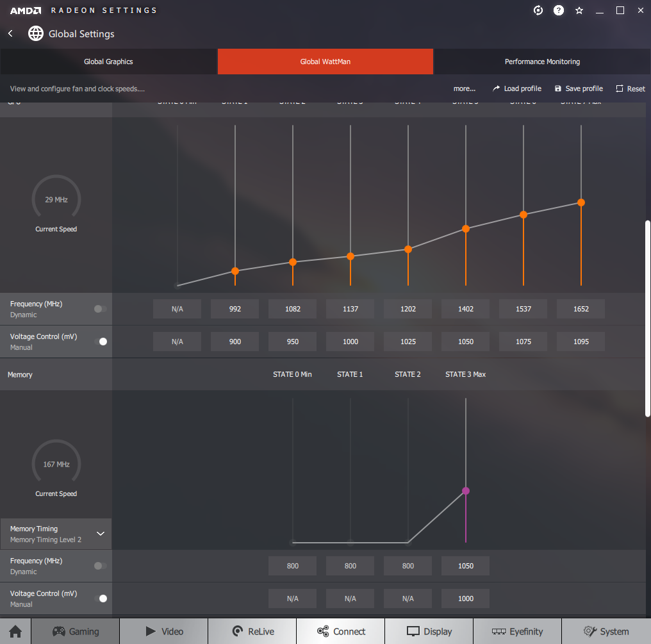Image resolution: width=651 pixels, height=644 pixels.
Task: Click GPU voltage field 900
Action: tap(235, 342)
